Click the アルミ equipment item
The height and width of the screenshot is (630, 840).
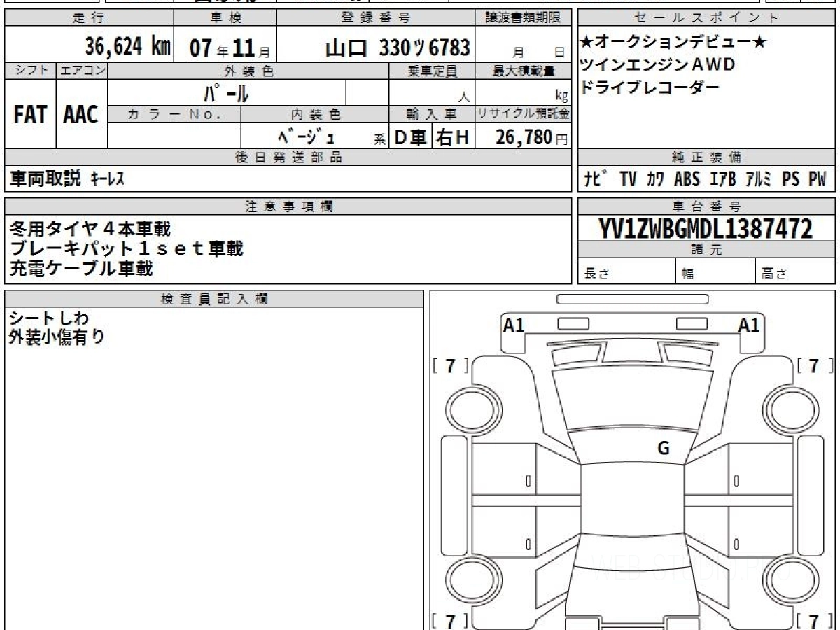(x=759, y=179)
